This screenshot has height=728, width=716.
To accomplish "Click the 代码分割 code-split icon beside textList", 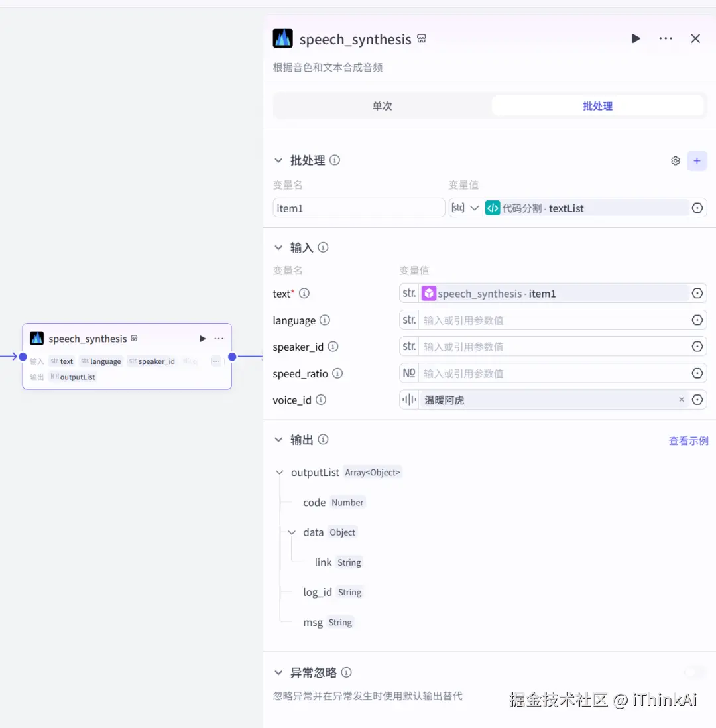I will [x=492, y=208].
